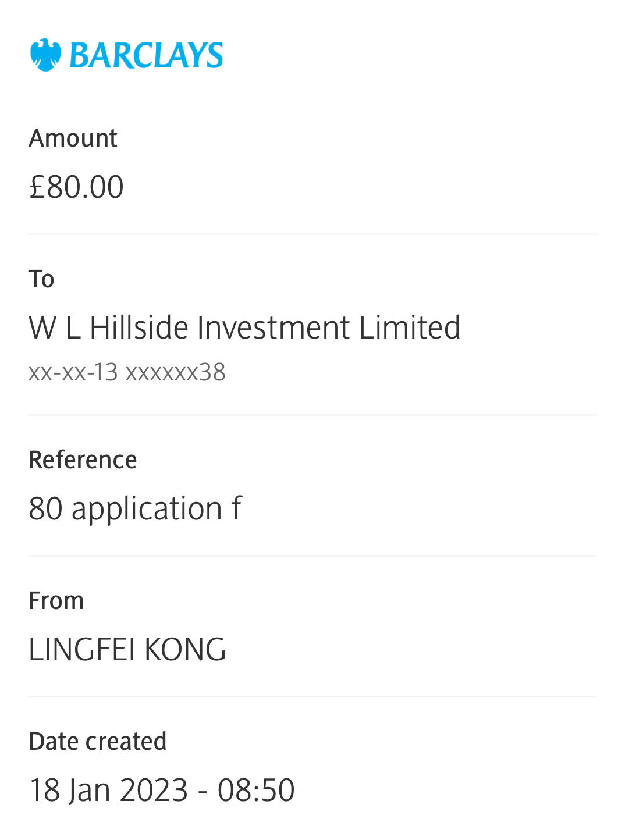The width and height of the screenshot is (625, 840).
Task: Select the £80.00 amount value
Action: click(76, 187)
